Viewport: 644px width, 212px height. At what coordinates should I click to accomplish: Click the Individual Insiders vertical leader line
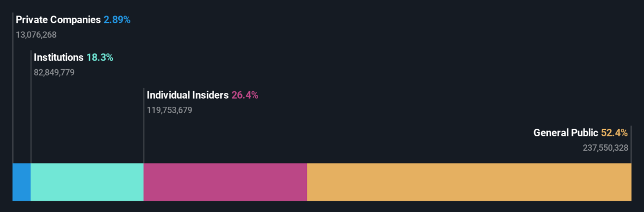[144, 126]
